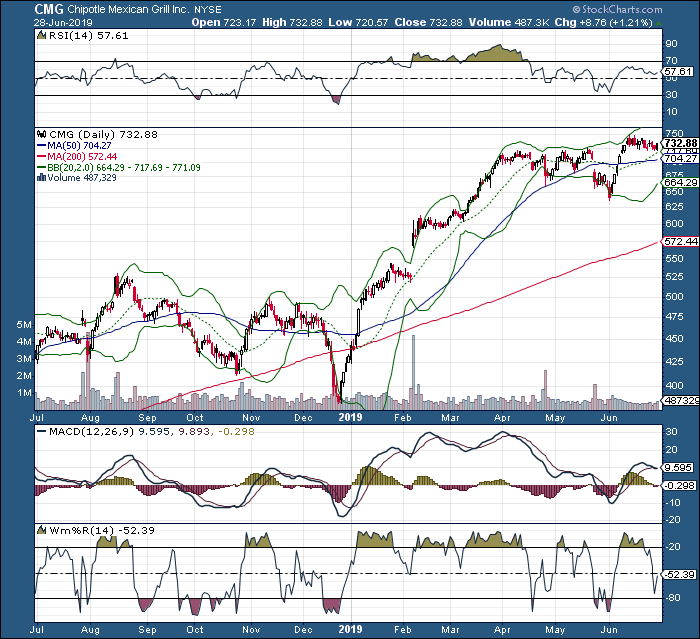Click the 664.29 lower band price tag
This screenshot has width=700, height=639.
[x=680, y=183]
